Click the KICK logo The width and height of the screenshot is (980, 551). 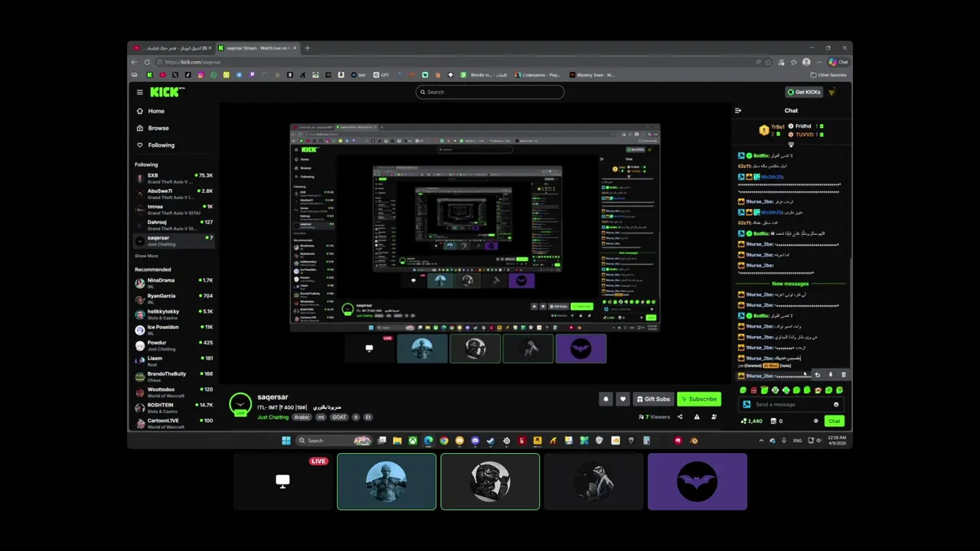point(166,92)
